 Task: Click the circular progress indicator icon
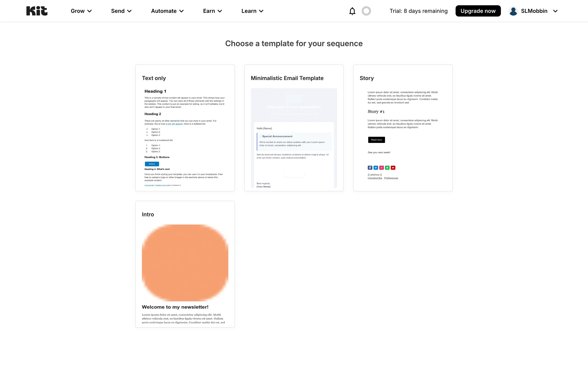[366, 11]
